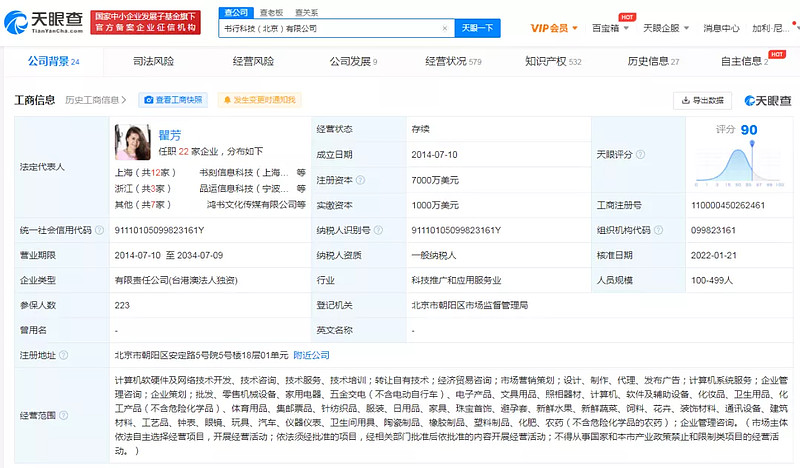The width and height of the screenshot is (800, 468).
Task: Switch to the 司法风险 tab
Action: point(153,61)
